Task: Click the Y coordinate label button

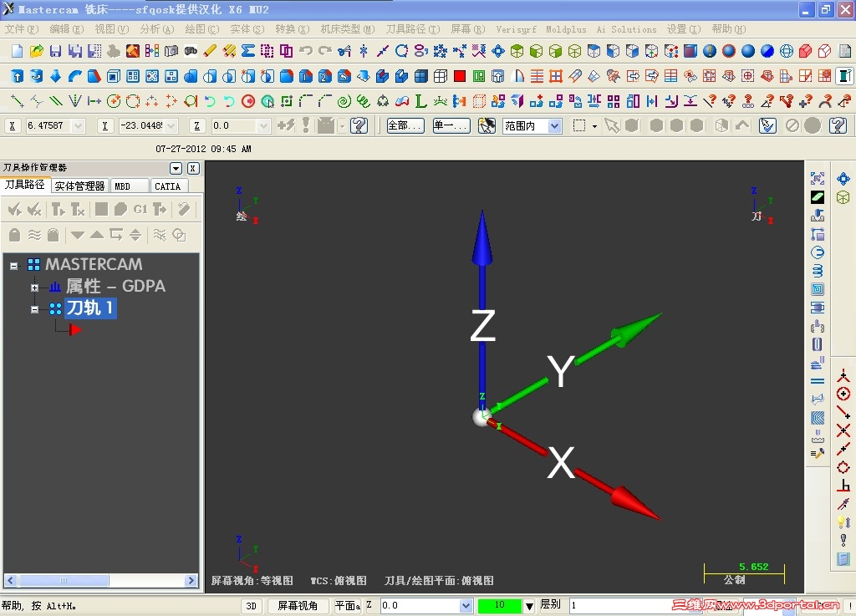Action: pos(104,126)
